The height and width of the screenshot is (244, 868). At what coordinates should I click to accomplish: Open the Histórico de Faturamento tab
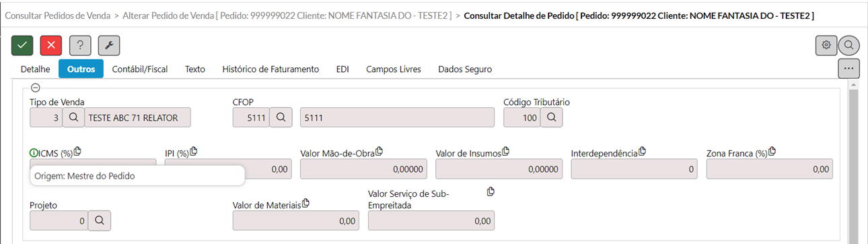tap(270, 69)
